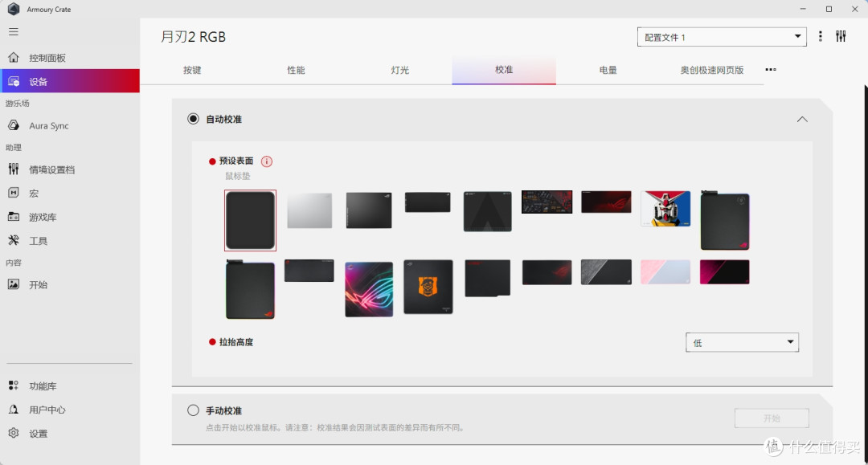Switch to the 性能 tab

(x=296, y=70)
